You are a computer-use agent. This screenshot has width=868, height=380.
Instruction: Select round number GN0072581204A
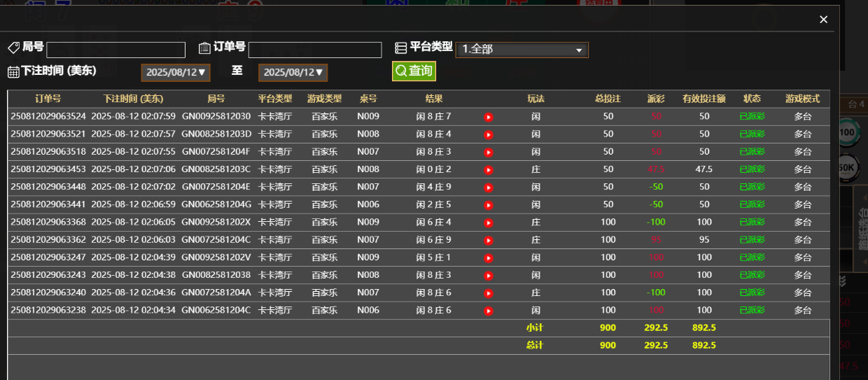pyautogui.click(x=216, y=292)
